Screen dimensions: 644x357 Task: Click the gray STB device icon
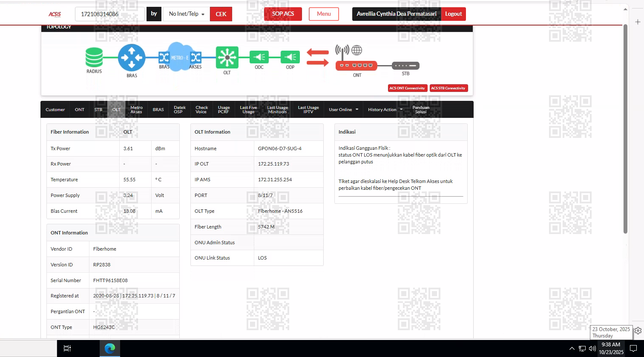[405, 66]
